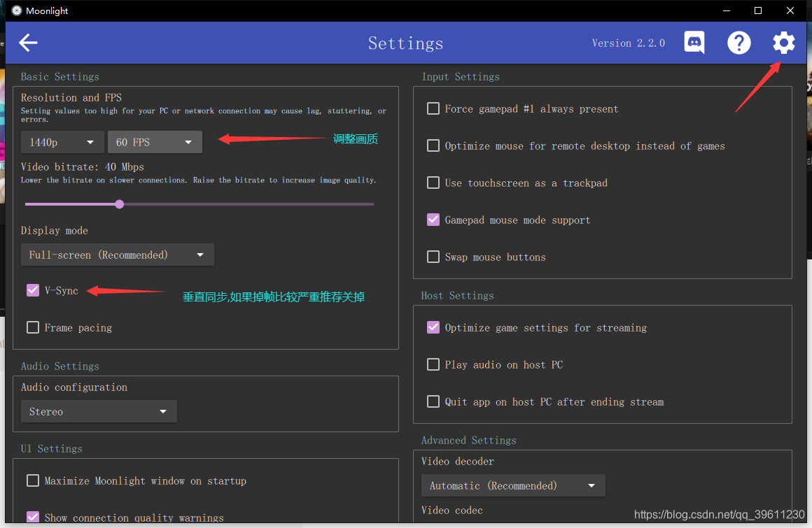Screen dimensions: 812x528
Task: Click the UI Settings section heading
Action: (x=51, y=448)
